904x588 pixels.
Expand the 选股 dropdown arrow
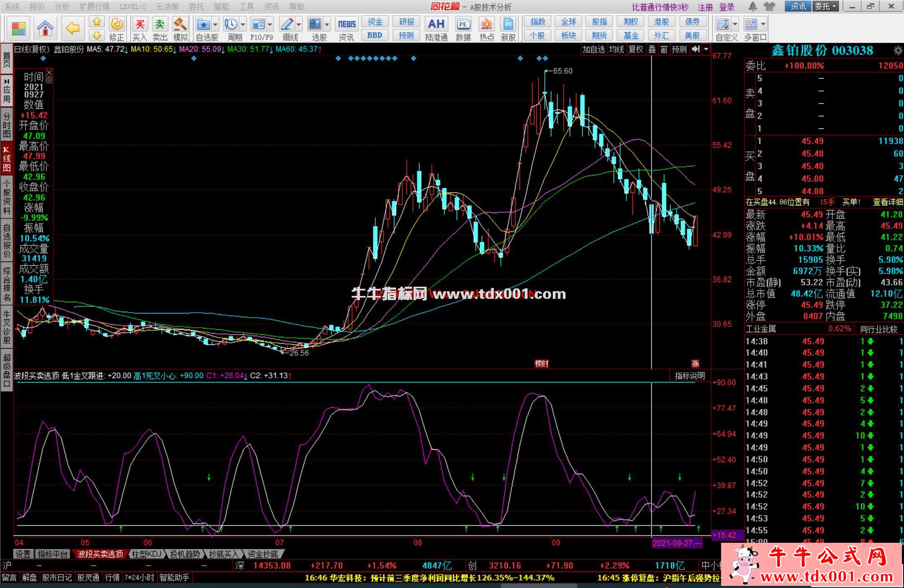pyautogui.click(x=327, y=24)
